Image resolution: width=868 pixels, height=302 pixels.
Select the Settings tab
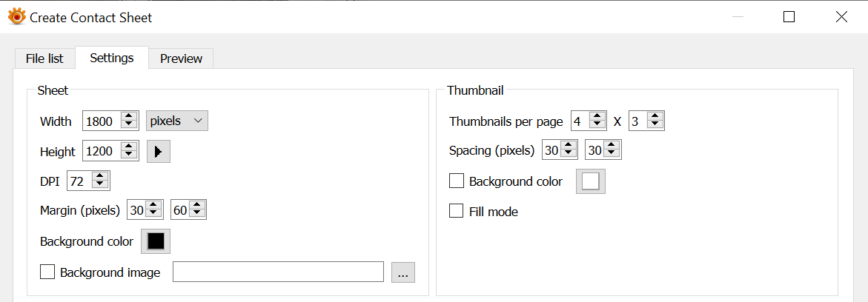(x=112, y=58)
